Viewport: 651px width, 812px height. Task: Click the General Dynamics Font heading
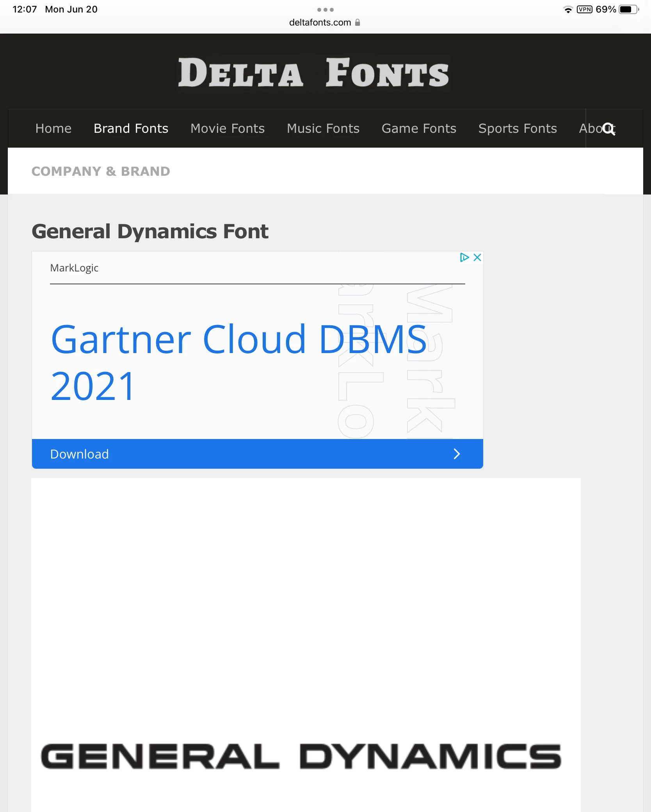pyautogui.click(x=150, y=231)
